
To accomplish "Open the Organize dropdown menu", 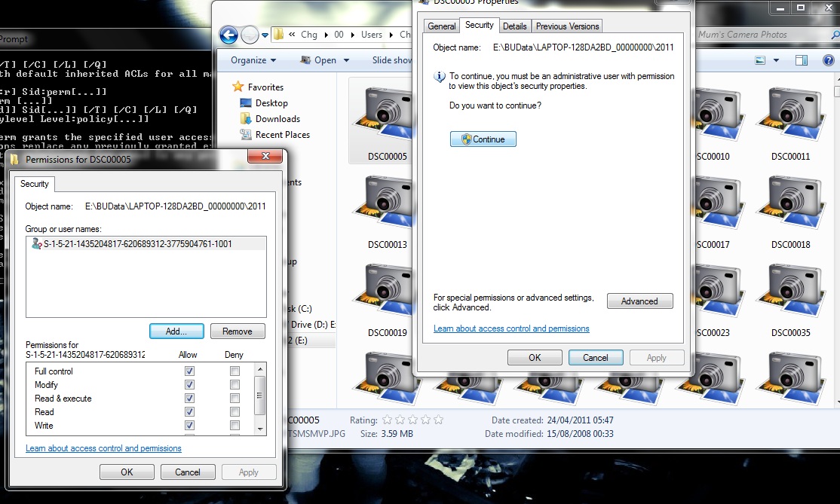I will (x=253, y=60).
